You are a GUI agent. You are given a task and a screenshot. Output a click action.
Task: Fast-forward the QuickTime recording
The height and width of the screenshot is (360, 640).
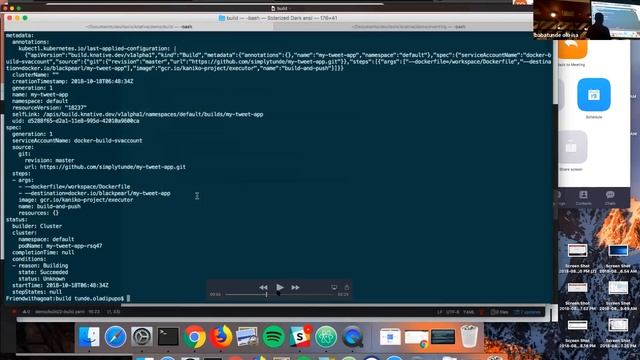(x=296, y=287)
